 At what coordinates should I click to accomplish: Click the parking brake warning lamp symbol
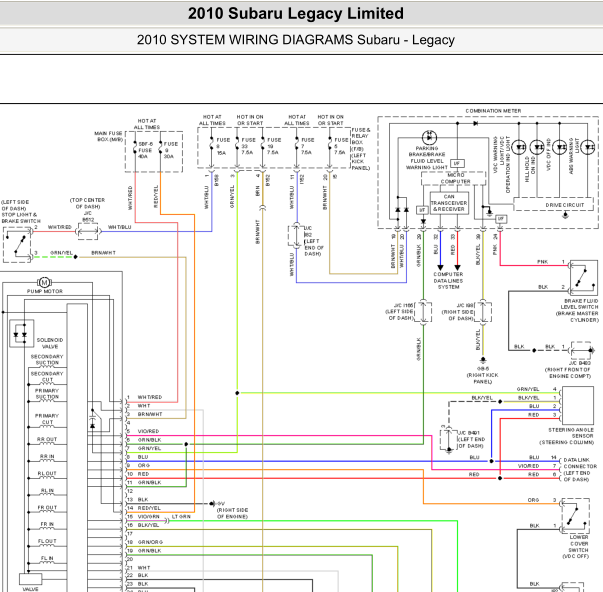[x=429, y=137]
